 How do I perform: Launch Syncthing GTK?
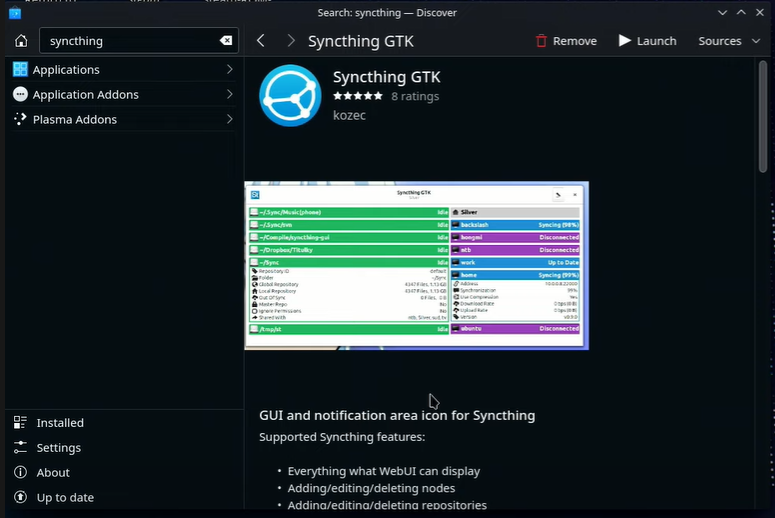point(647,41)
